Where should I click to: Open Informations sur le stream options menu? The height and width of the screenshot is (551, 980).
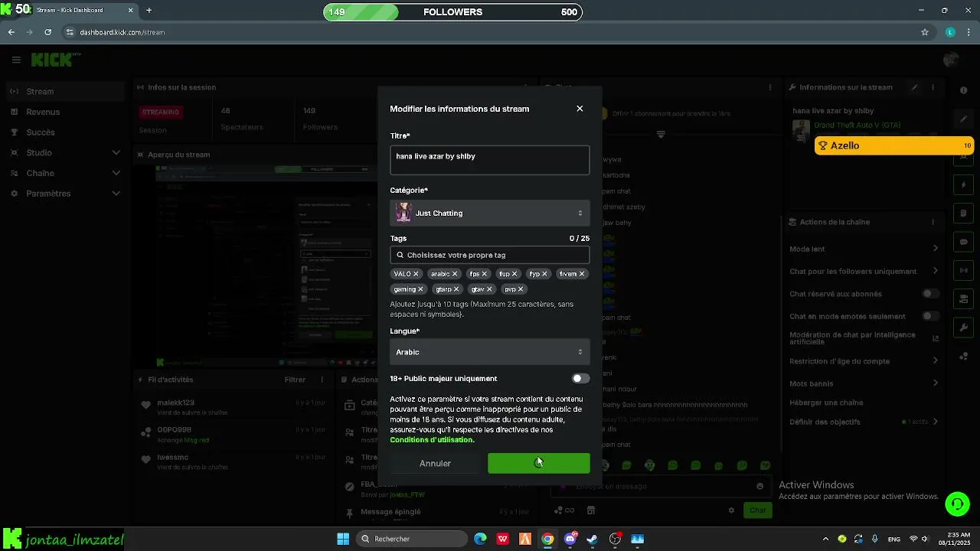pos(932,87)
